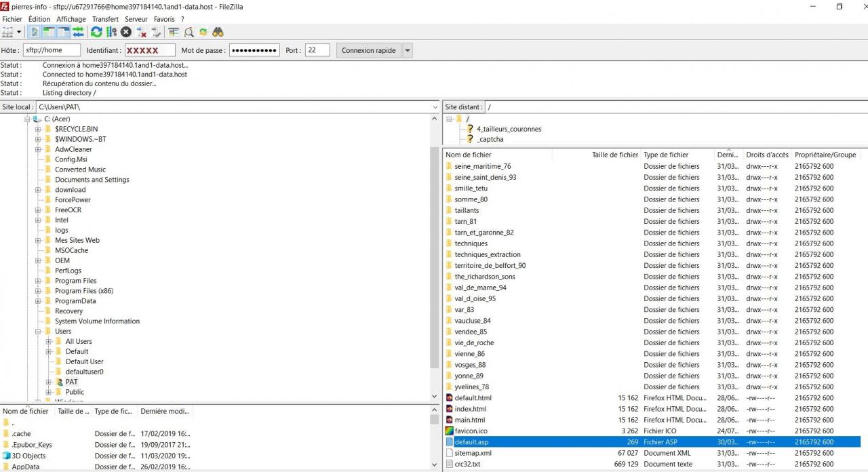Image resolution: width=868 pixels, height=472 pixels.
Task: Open the Fichier menu
Action: coord(12,19)
